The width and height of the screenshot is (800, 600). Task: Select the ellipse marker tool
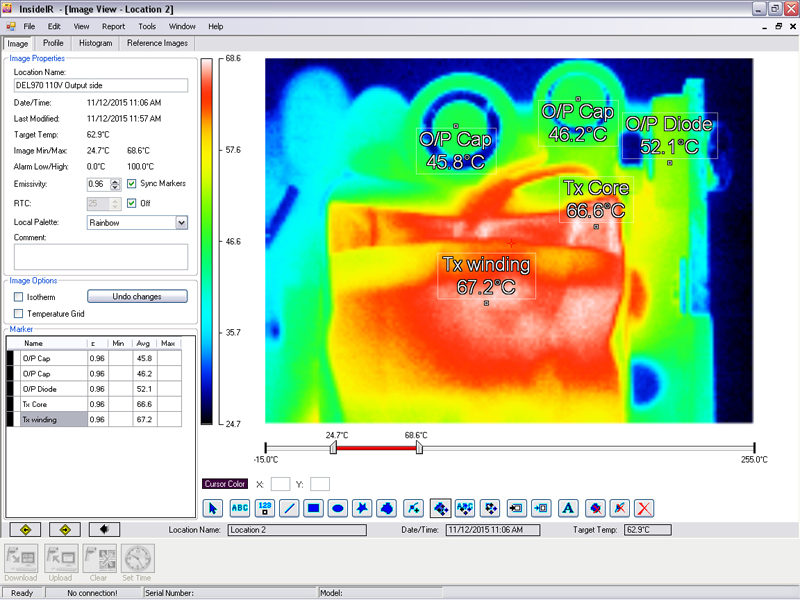click(x=339, y=509)
